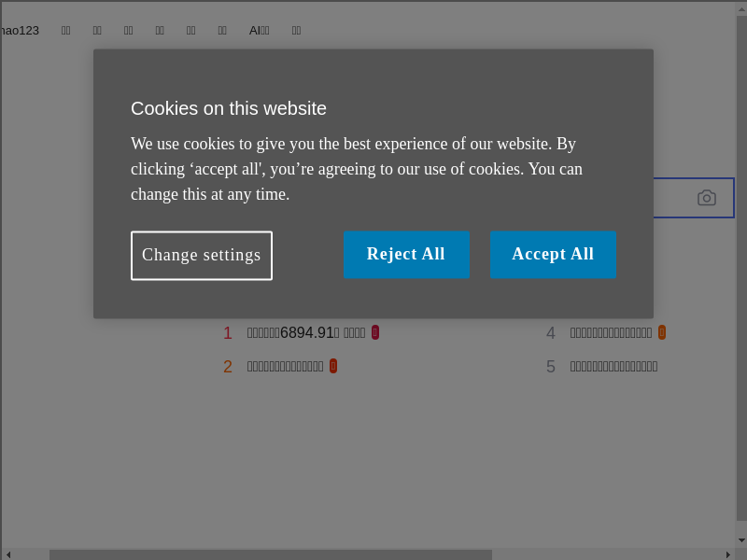This screenshot has width=747, height=560.
Task: Click the horizontal scrollbar right arrow
Action: pos(727,554)
